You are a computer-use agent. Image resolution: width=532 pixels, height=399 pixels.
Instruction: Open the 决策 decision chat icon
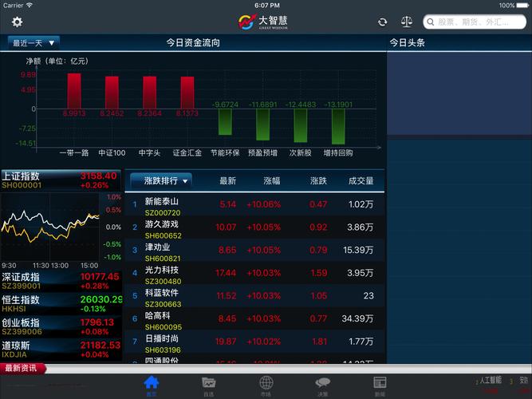click(323, 384)
